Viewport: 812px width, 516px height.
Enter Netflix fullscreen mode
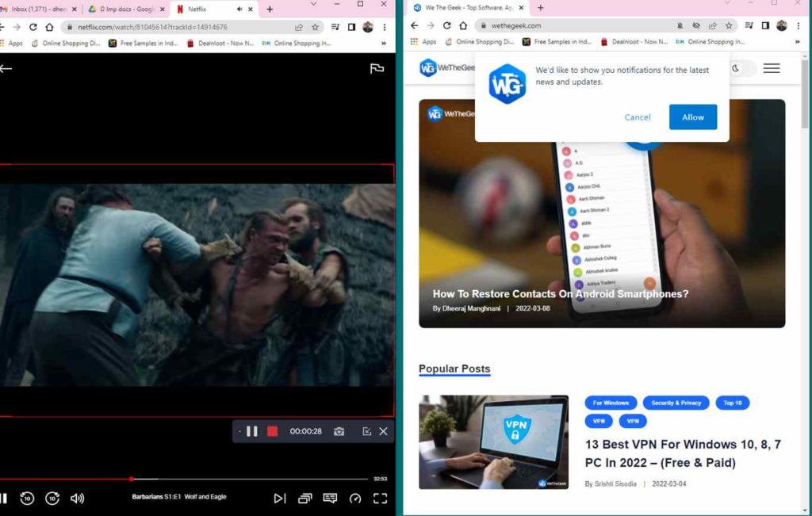click(x=380, y=498)
